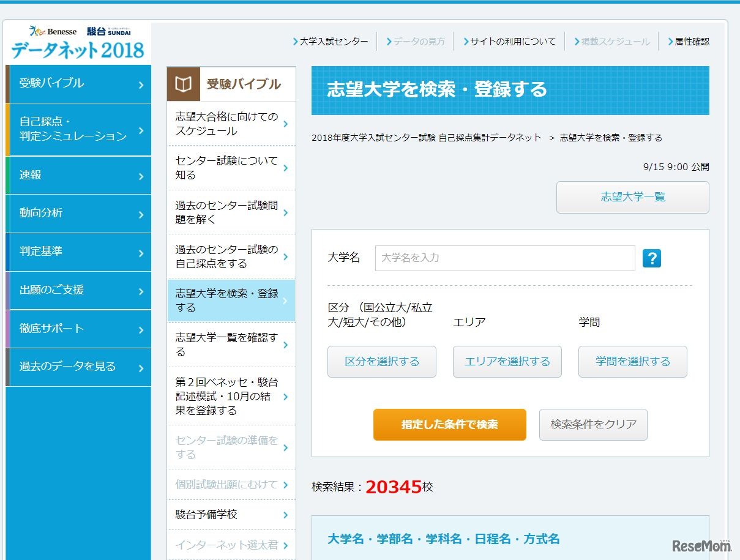
Task: Click the 大学名を入力 text input field
Action: (504, 258)
